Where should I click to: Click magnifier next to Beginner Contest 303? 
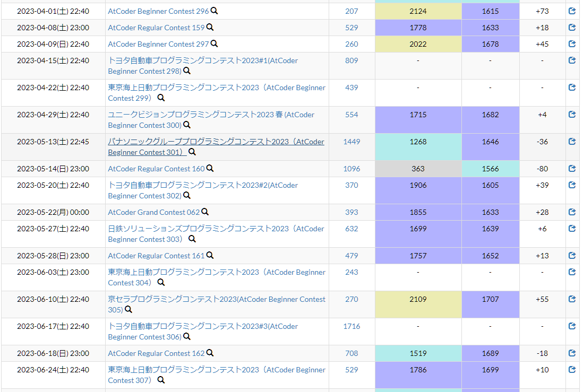click(x=192, y=239)
